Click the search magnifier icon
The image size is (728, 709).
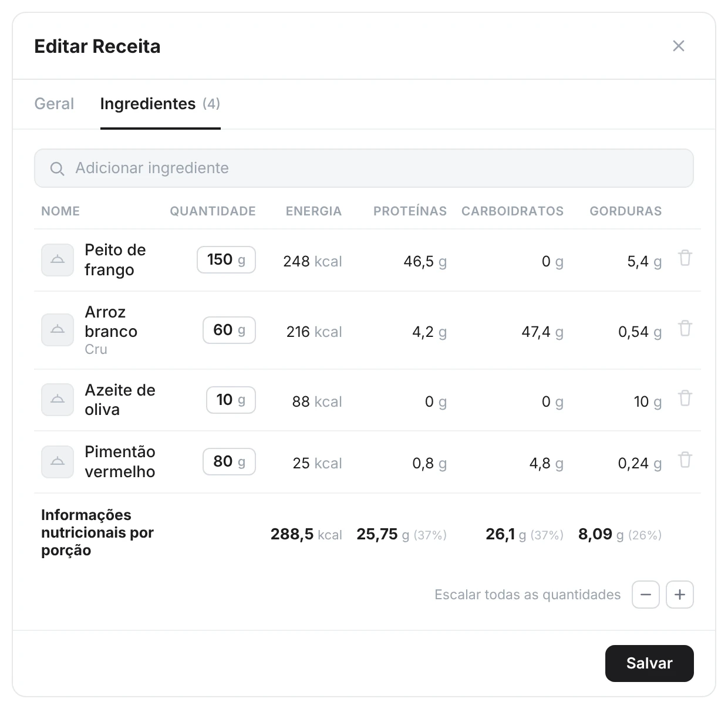click(57, 169)
